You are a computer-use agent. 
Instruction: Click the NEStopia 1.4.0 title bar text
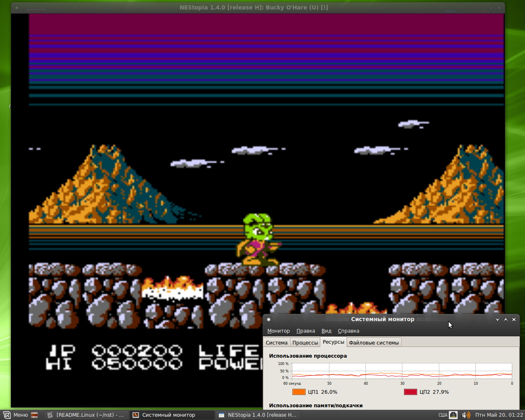point(254,7)
